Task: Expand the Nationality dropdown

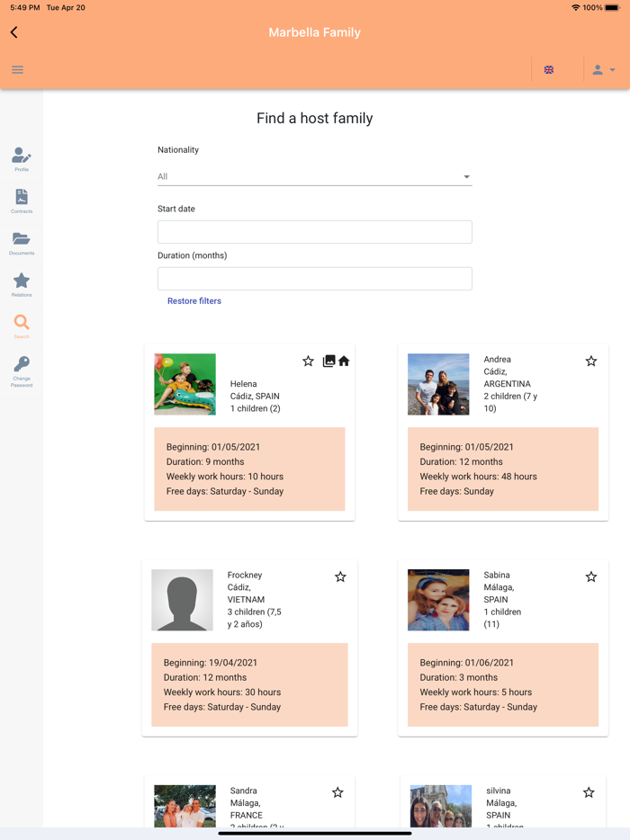Action: (x=315, y=176)
